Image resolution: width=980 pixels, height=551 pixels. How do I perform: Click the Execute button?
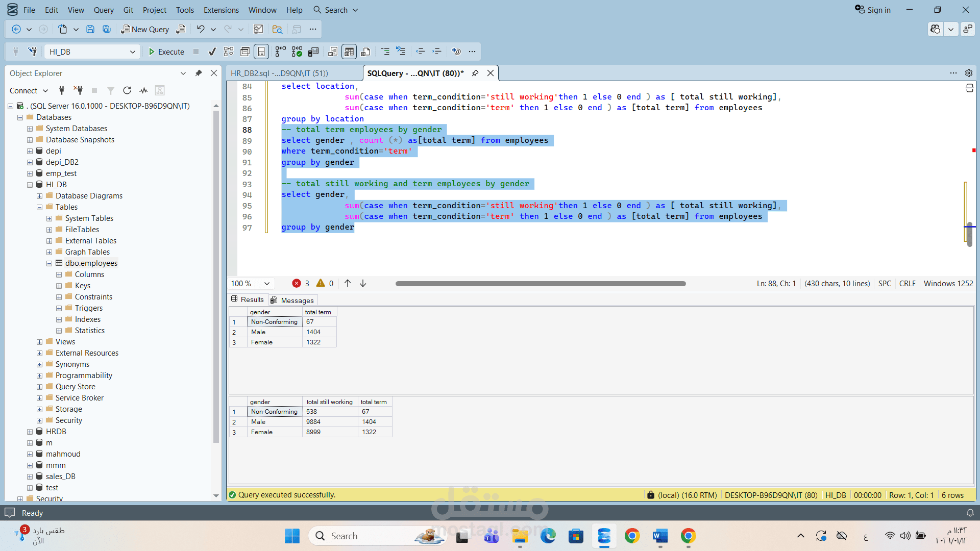coord(166,52)
